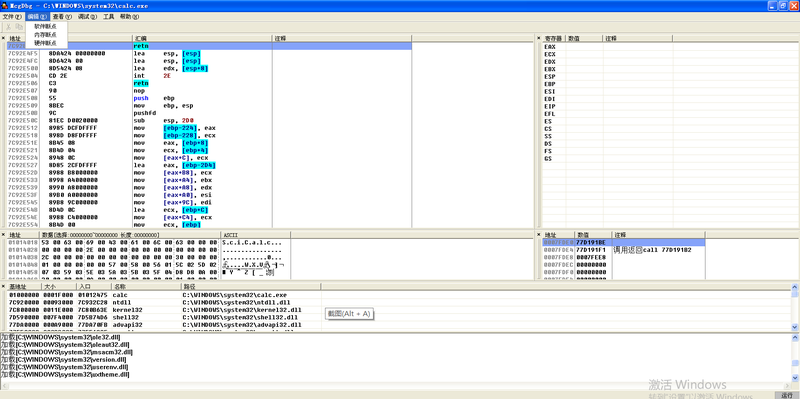Select the 'int 2E' instruction row

(x=209, y=76)
